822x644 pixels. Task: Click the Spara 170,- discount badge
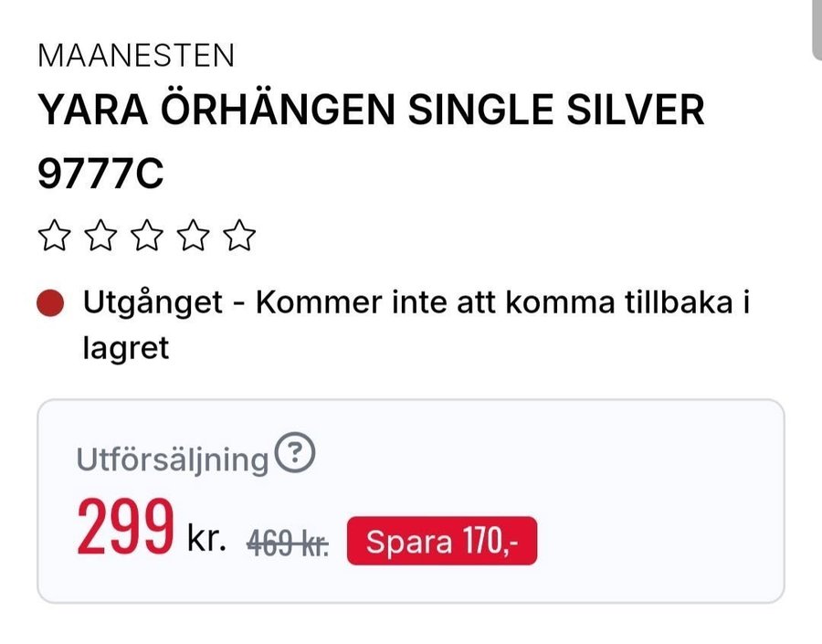point(442,541)
